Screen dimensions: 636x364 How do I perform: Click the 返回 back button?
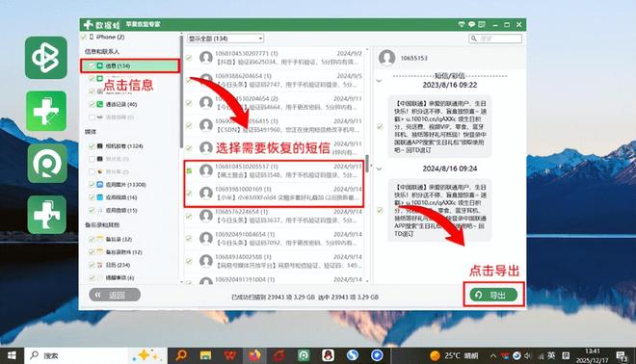coord(115,295)
